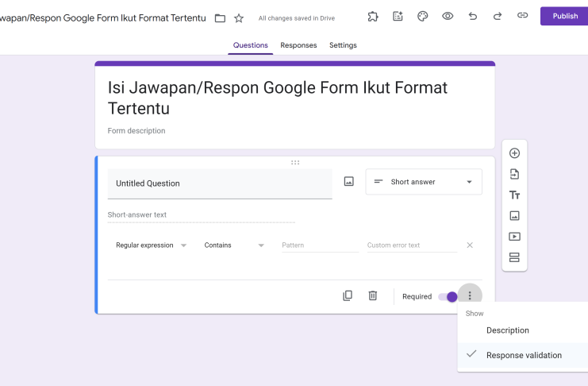Image resolution: width=588 pixels, height=386 pixels.
Task: Switch to the Questions tab
Action: (x=251, y=45)
